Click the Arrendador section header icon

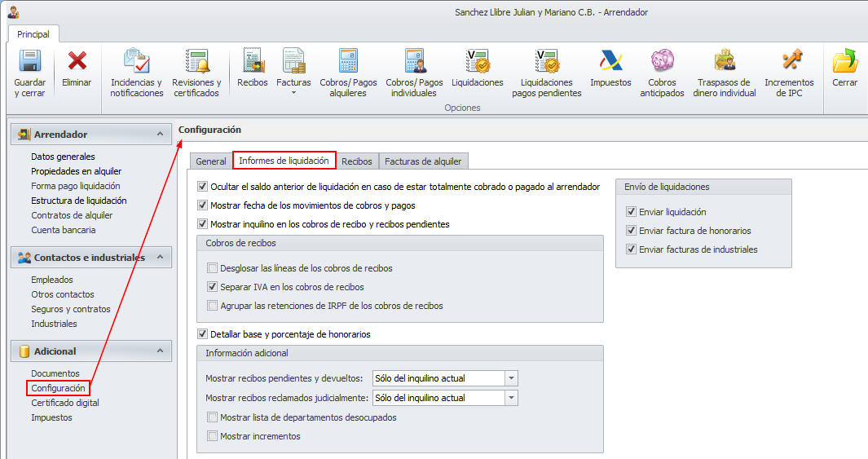(24, 135)
